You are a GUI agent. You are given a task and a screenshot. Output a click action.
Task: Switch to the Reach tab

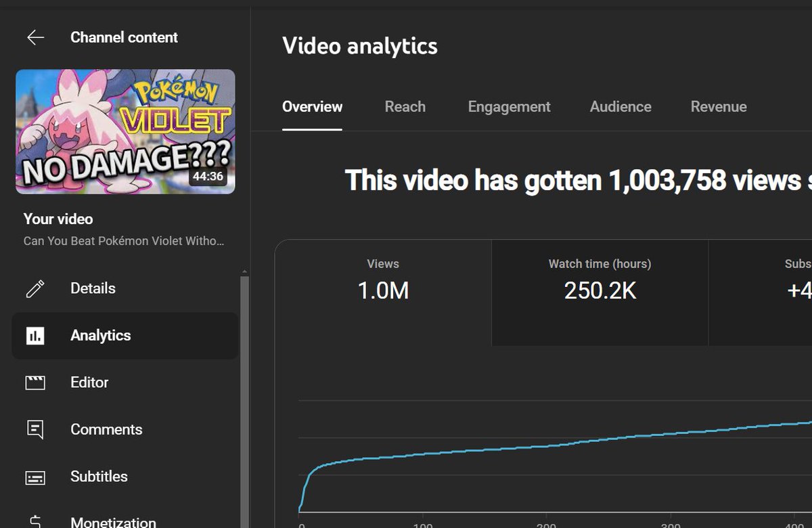pyautogui.click(x=405, y=107)
